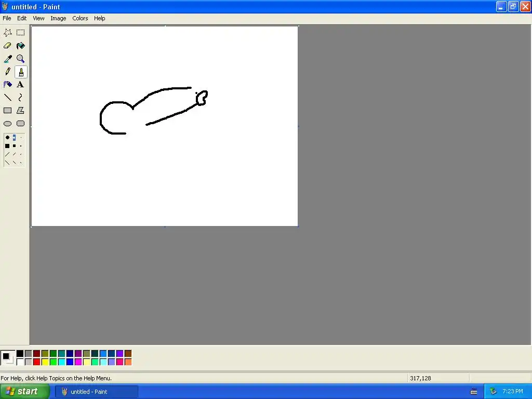Pick the magenta color swatch
The width and height of the screenshot is (532, 399).
78,362
